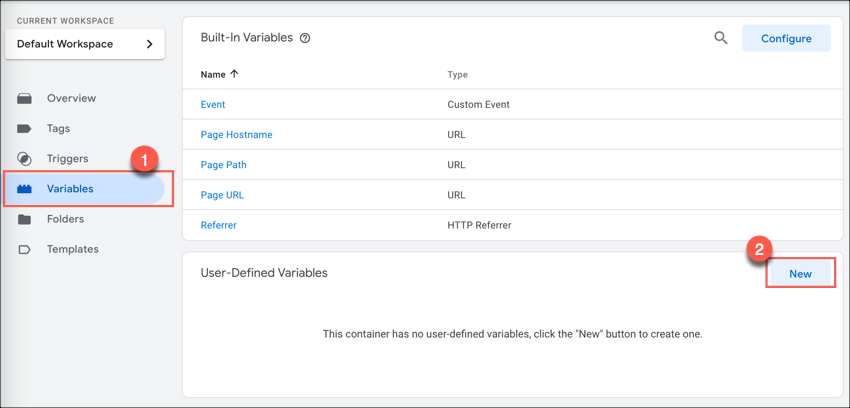The height and width of the screenshot is (408, 850).
Task: Click New to create user-defined variable
Action: 800,274
